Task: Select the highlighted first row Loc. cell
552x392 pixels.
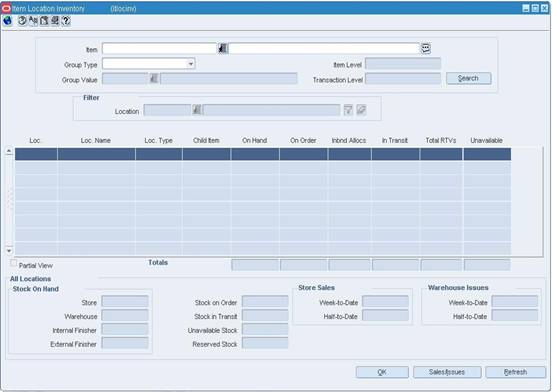Action: 36,154
